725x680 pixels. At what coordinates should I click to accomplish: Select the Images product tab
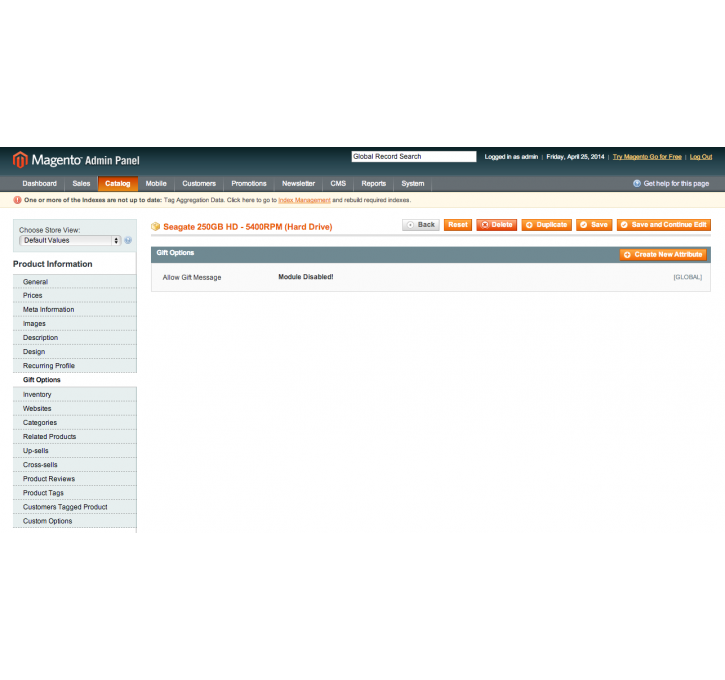75,324
